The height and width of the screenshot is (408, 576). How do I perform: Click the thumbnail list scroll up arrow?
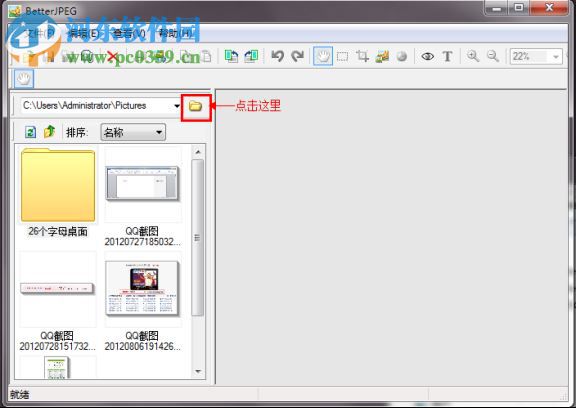(198, 152)
